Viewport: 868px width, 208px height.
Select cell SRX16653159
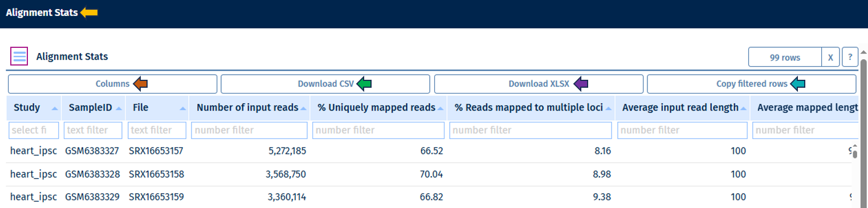click(156, 197)
